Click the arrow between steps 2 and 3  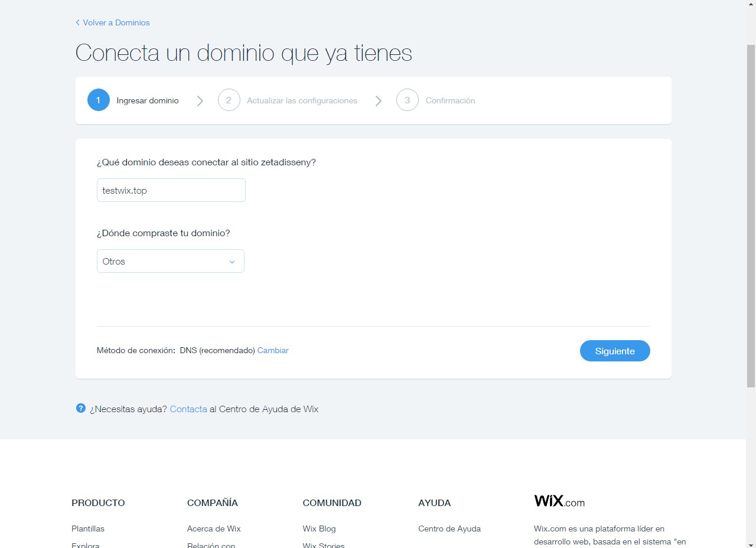point(378,101)
